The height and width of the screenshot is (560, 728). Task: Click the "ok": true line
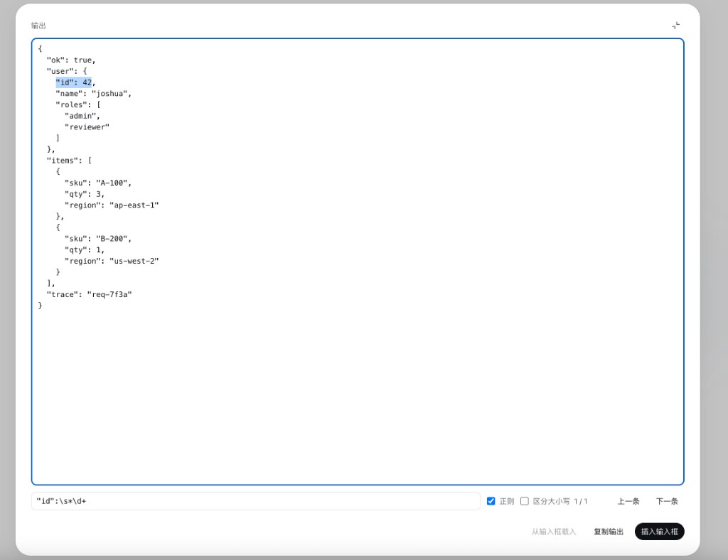[x=71, y=60]
